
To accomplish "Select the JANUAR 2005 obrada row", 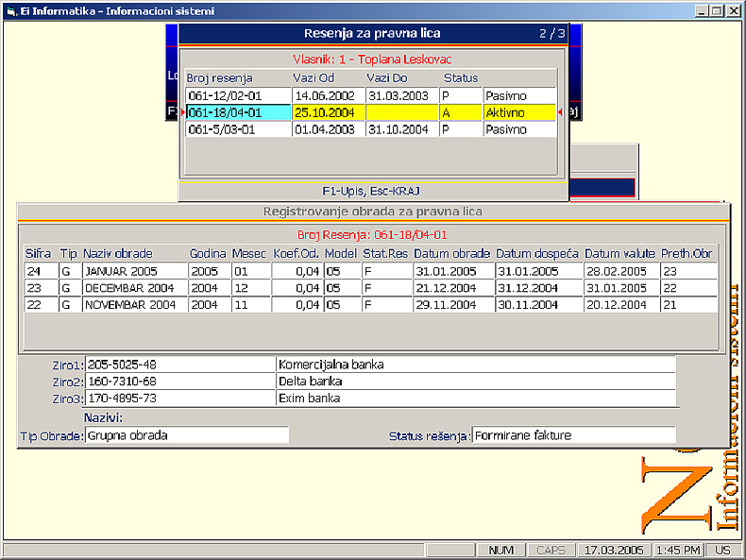I will [134, 271].
